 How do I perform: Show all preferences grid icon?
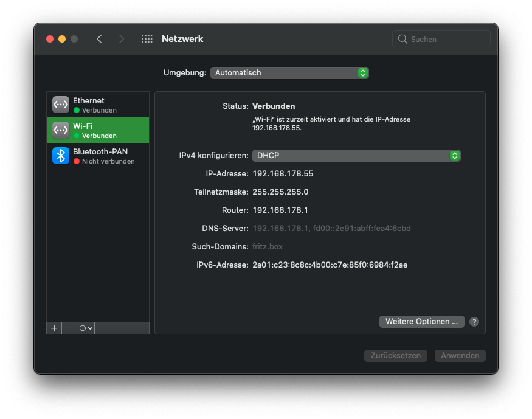coord(147,39)
